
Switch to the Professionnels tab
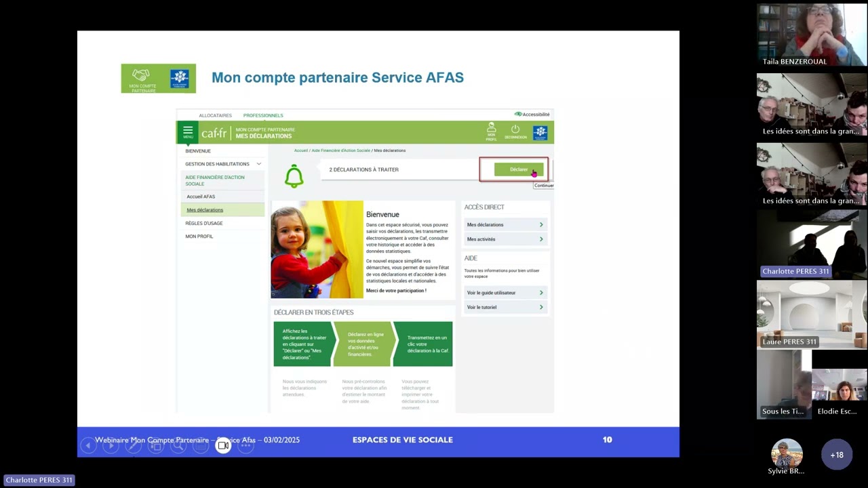(x=263, y=115)
